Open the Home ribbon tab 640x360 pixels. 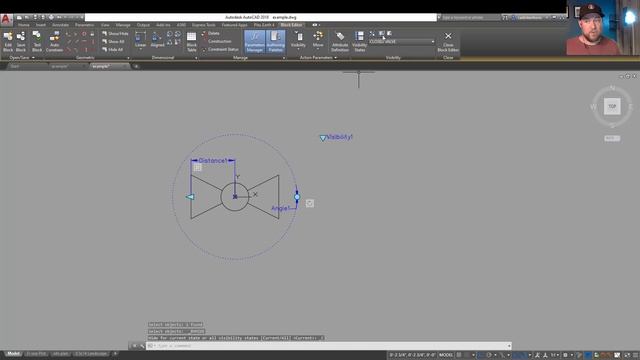[24, 25]
